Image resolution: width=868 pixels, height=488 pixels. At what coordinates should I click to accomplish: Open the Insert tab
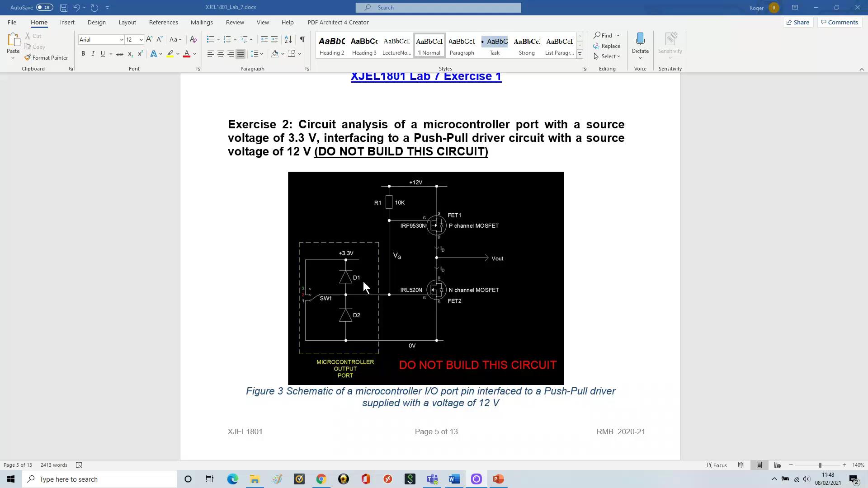(x=67, y=22)
